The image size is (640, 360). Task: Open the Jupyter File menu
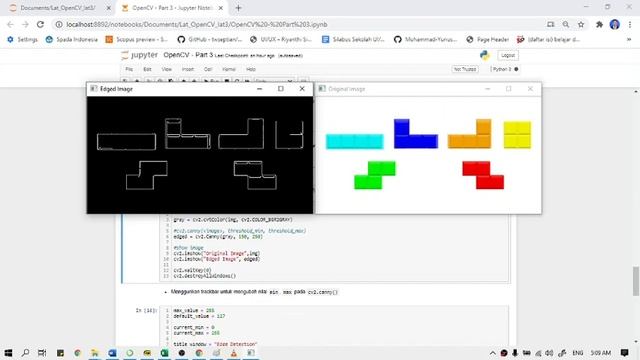pyautogui.click(x=129, y=69)
